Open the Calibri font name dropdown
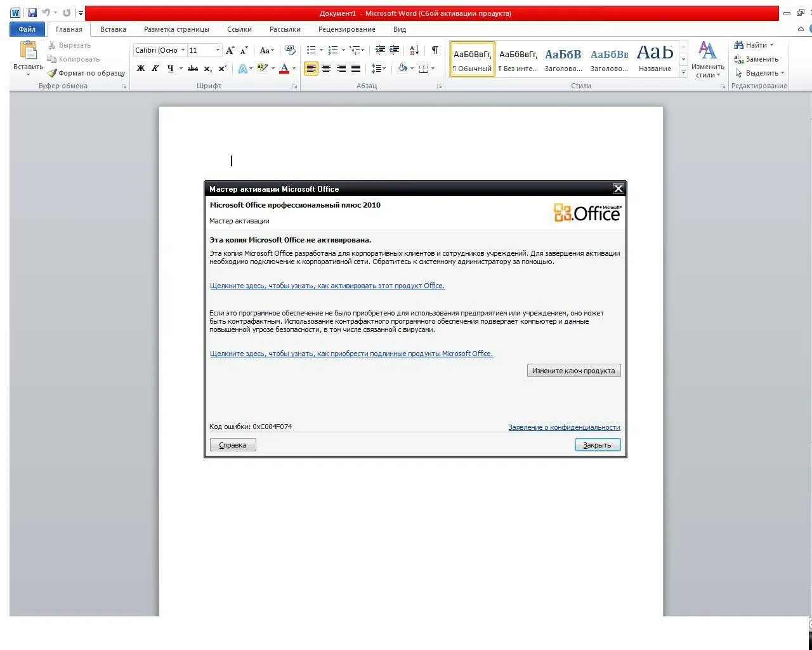812x650 pixels. click(183, 50)
